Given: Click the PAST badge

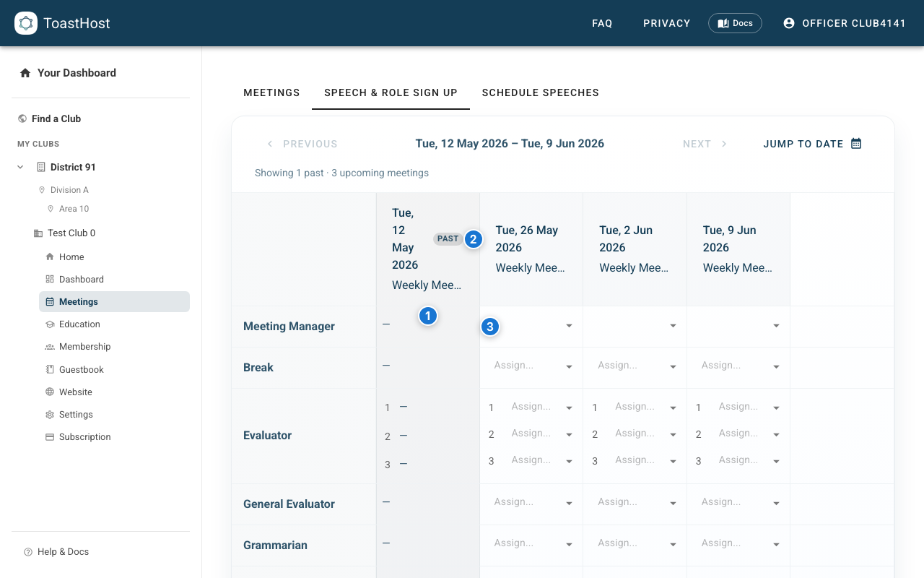Looking at the screenshot, I should (448, 238).
